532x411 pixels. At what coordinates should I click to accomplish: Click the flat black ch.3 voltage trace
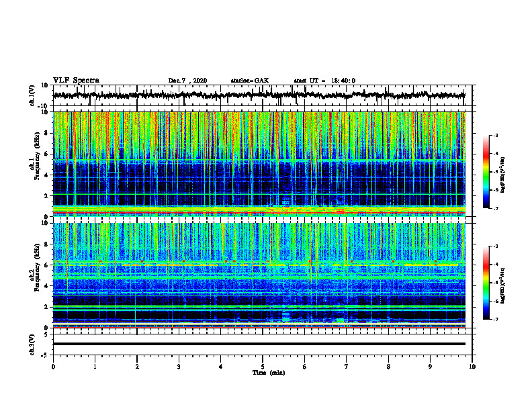point(259,344)
